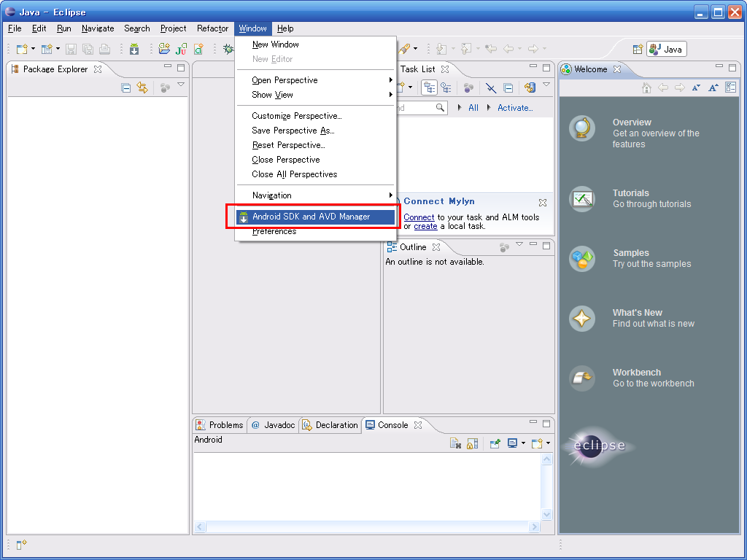
Task: Click the New file wizard toolbar icon
Action: 21,49
